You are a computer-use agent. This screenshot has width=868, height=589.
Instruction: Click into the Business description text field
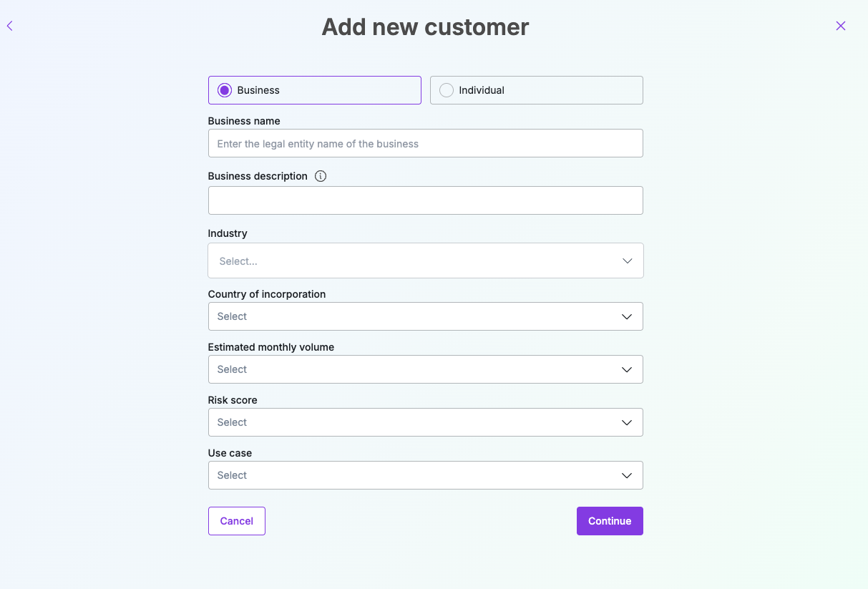pyautogui.click(x=425, y=200)
